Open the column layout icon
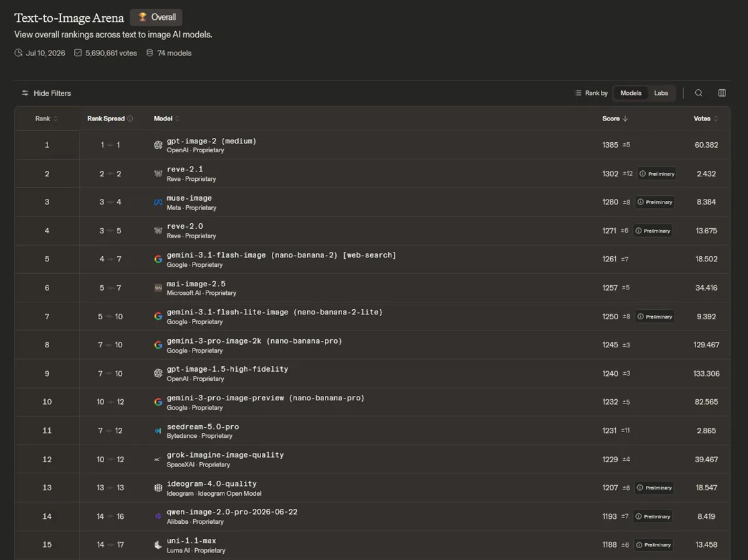748x560 pixels. click(722, 93)
